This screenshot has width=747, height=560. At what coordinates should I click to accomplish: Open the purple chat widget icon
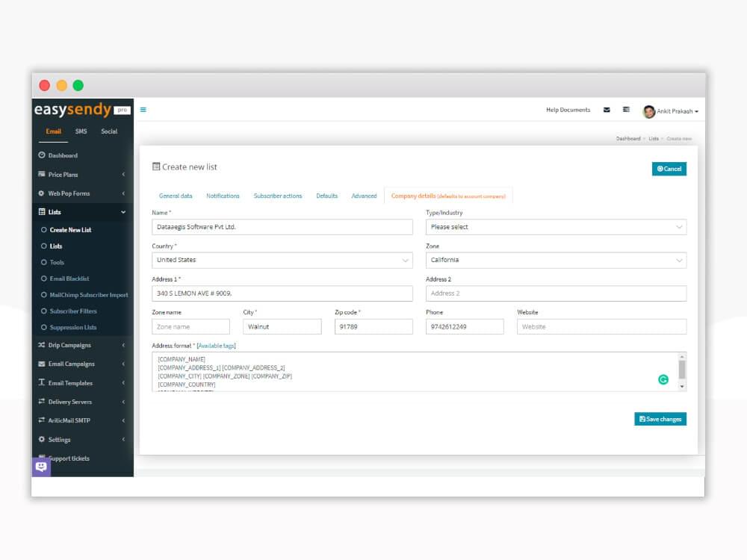[x=41, y=467]
